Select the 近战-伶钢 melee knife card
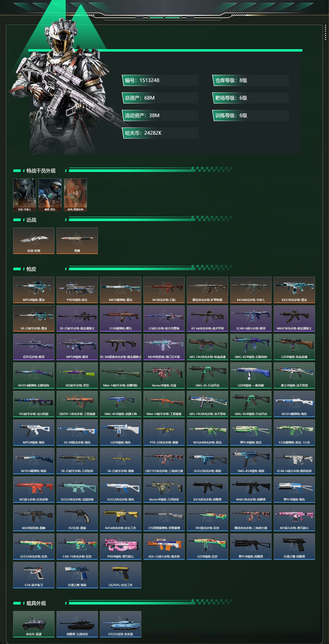Screen dimensions: 329x644 34,241
